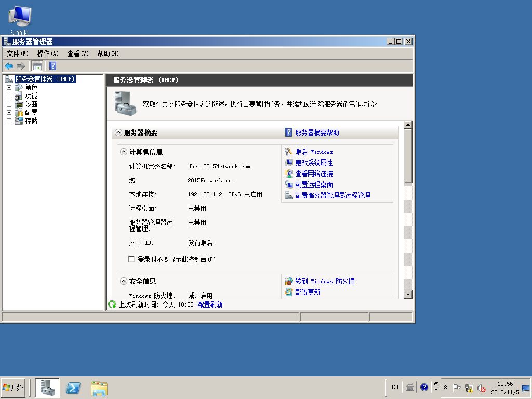The image size is (532, 399).
Task: Toggle the show/hide console tree icon
Action: pyautogui.click(x=37, y=66)
